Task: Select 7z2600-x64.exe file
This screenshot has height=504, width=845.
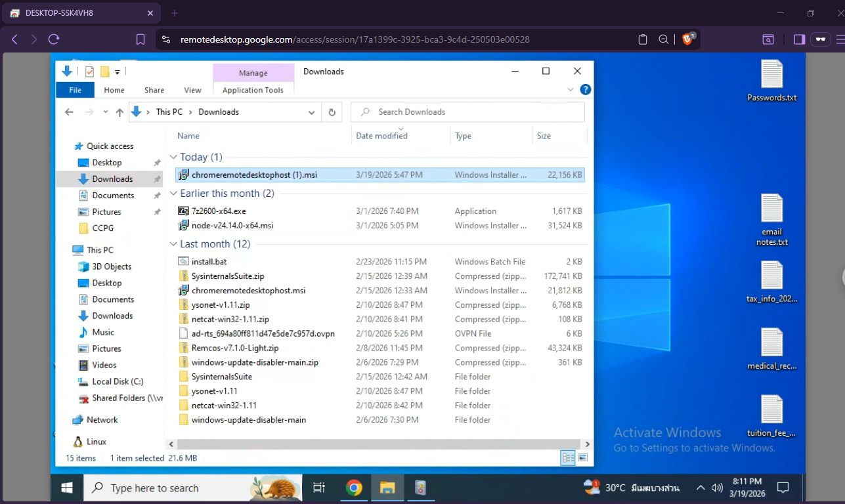Action: point(379,211)
